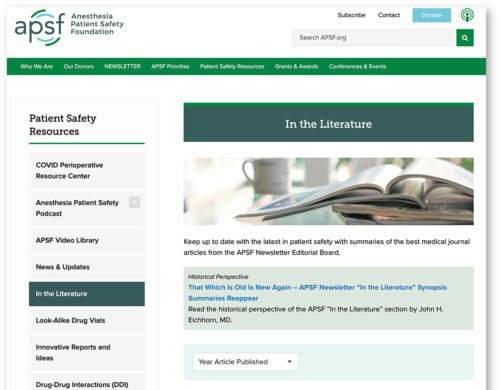500x390 pixels.
Task: Select COVID Perioperative Resource Center in sidebar
Action: pyautogui.click(x=87, y=171)
